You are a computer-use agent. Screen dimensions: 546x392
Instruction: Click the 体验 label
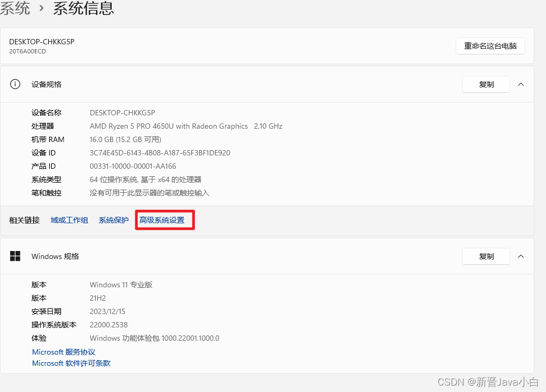(38, 338)
